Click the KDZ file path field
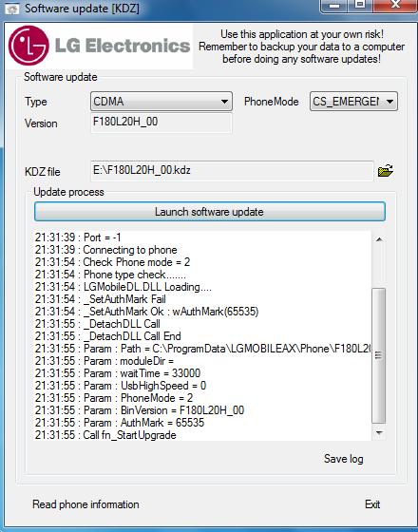 coord(232,171)
